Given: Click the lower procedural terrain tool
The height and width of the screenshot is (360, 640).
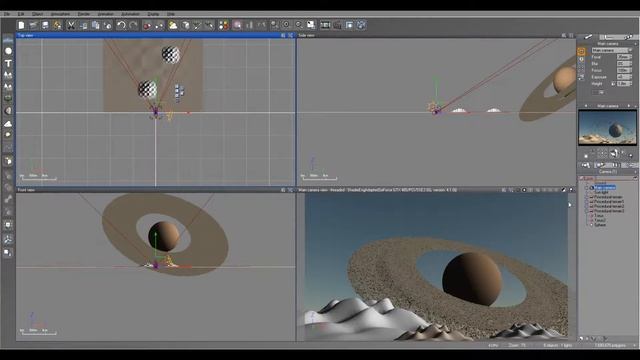Looking at the screenshot, I should coord(8,87).
